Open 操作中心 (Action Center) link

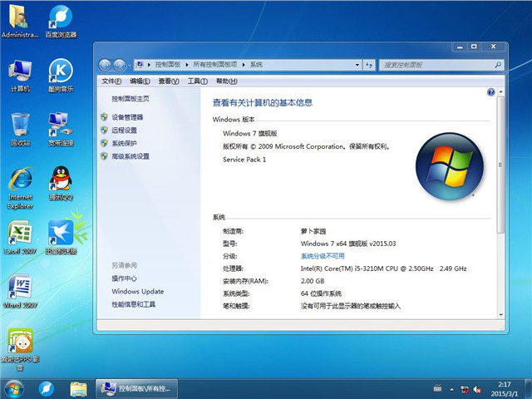(124, 278)
